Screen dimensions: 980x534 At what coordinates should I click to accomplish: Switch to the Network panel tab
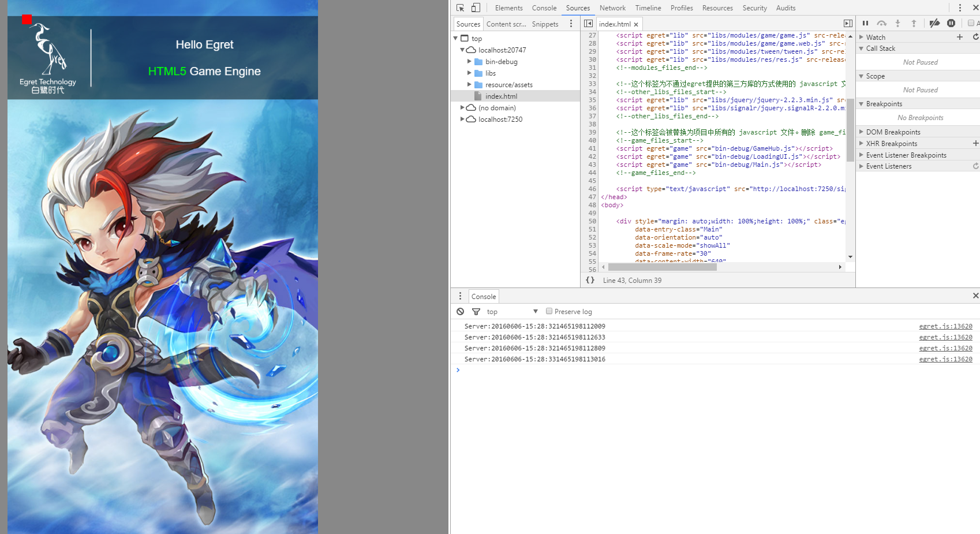tap(612, 8)
